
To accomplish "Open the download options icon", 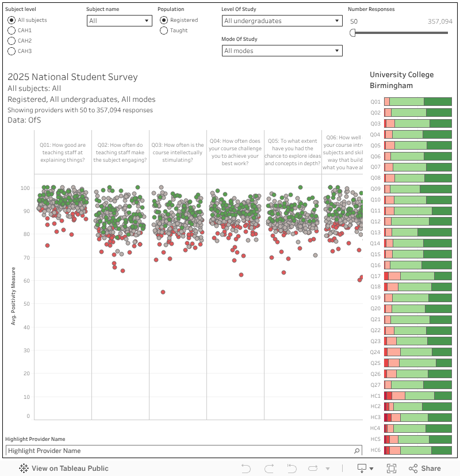I will coord(365,468).
